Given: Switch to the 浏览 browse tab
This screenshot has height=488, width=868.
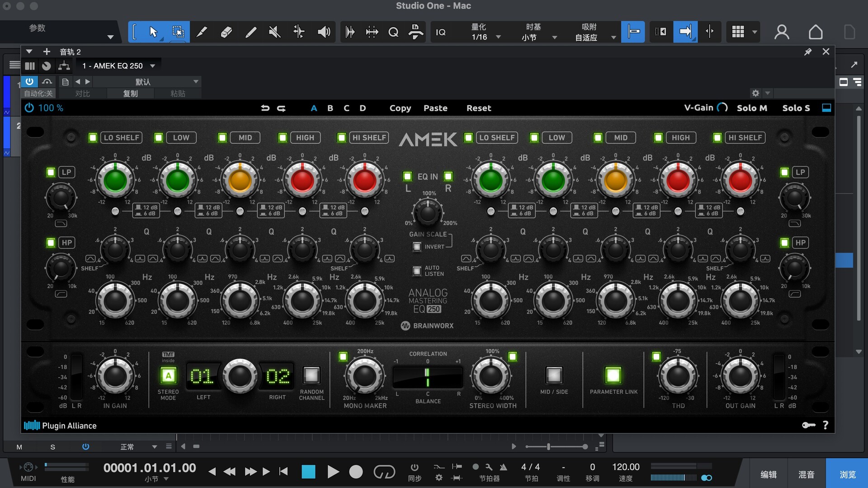Looking at the screenshot, I should pos(848,474).
